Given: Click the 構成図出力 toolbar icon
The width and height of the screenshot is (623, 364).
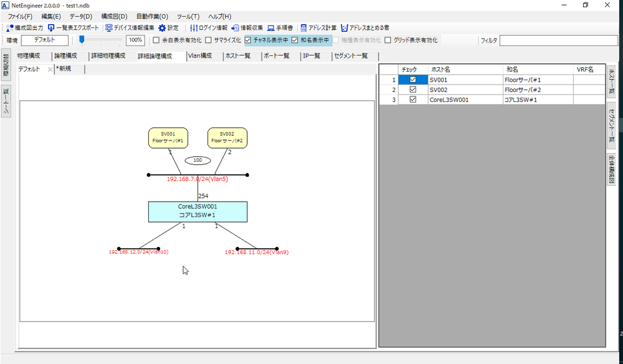Looking at the screenshot, I should pyautogui.click(x=10, y=28).
